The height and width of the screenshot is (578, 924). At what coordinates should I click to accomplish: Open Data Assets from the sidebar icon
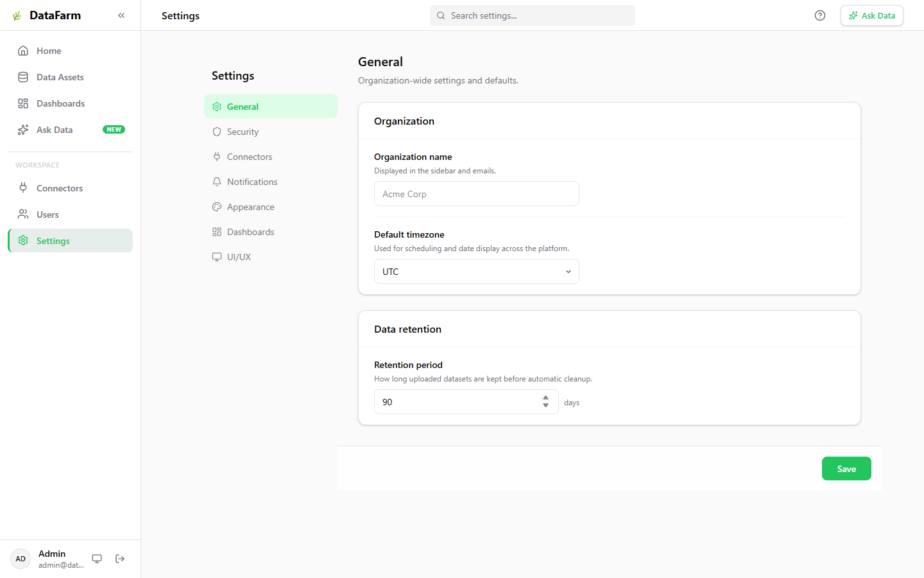[22, 76]
